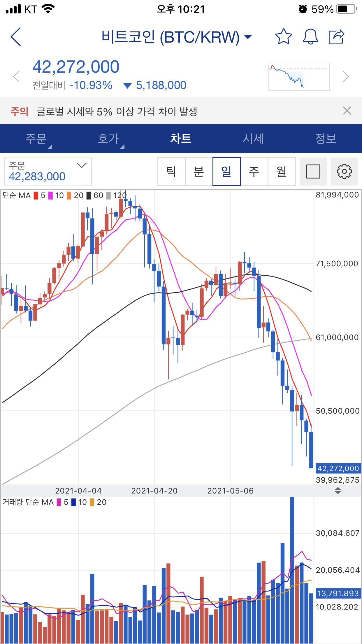Open price alert bell icon
The width and height of the screenshot is (362, 644).
(x=310, y=37)
